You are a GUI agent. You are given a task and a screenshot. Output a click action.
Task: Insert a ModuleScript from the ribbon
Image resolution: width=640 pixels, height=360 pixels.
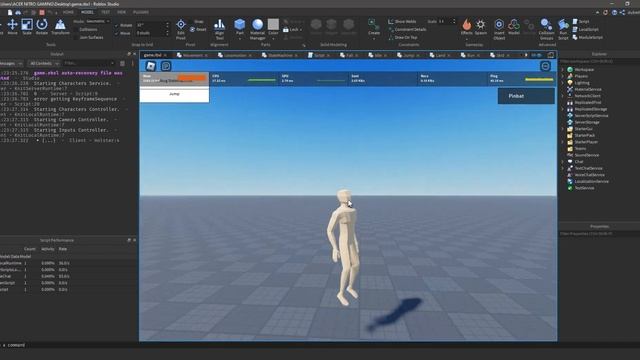coord(587,37)
